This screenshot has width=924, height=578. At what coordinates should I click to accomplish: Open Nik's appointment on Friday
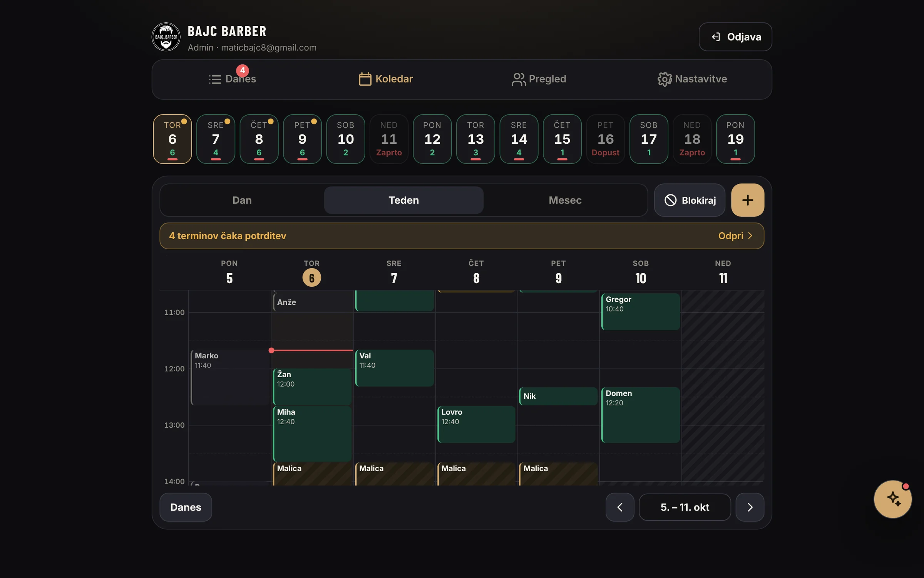point(558,396)
